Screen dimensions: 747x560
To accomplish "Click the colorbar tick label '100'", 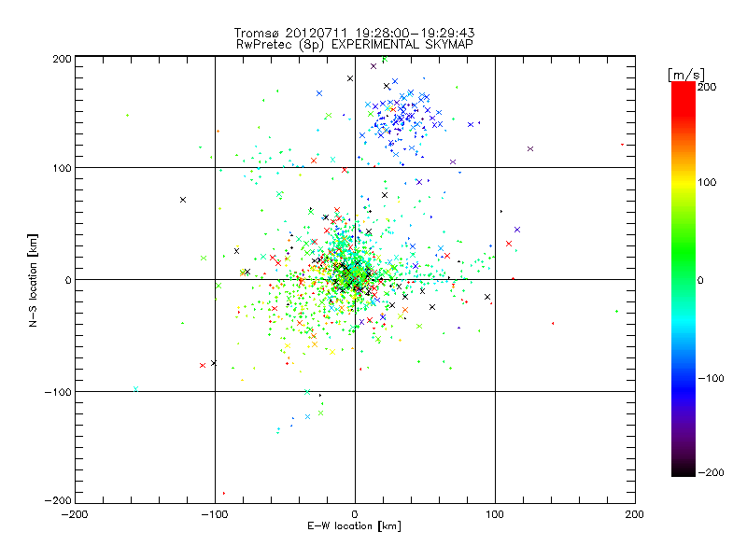I will (707, 182).
